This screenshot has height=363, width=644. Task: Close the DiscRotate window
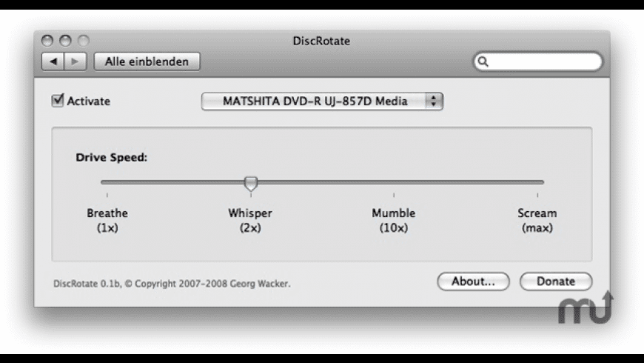tap(47, 41)
